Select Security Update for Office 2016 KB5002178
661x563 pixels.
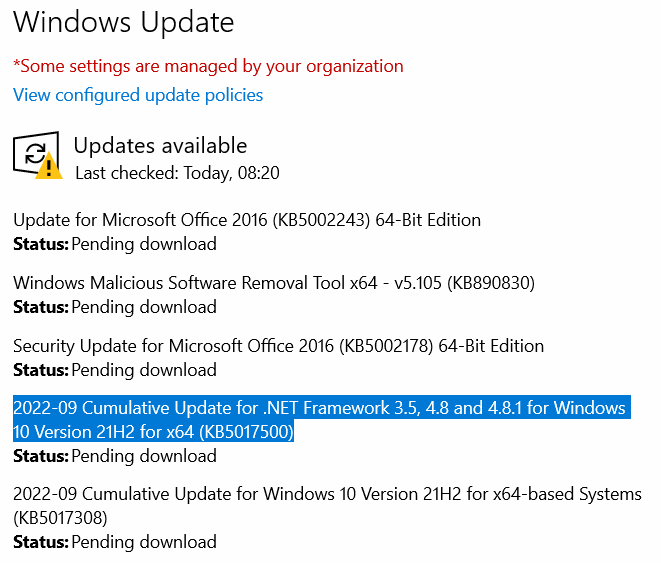[x=278, y=346]
